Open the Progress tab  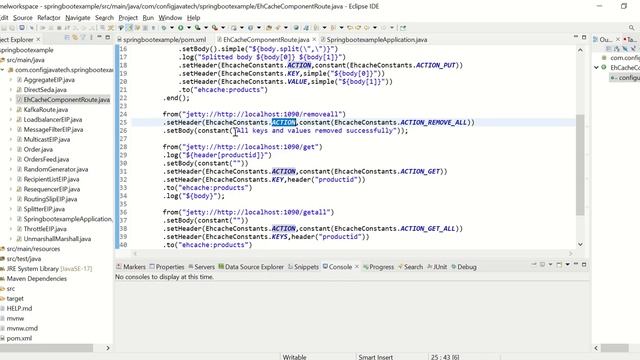tap(378, 267)
